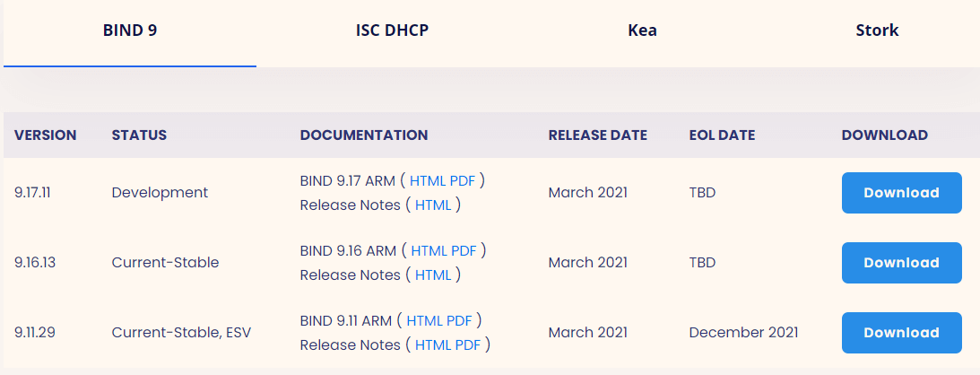
Task: Open BIND 9.16 ARM HTML link
Action: click(x=429, y=250)
